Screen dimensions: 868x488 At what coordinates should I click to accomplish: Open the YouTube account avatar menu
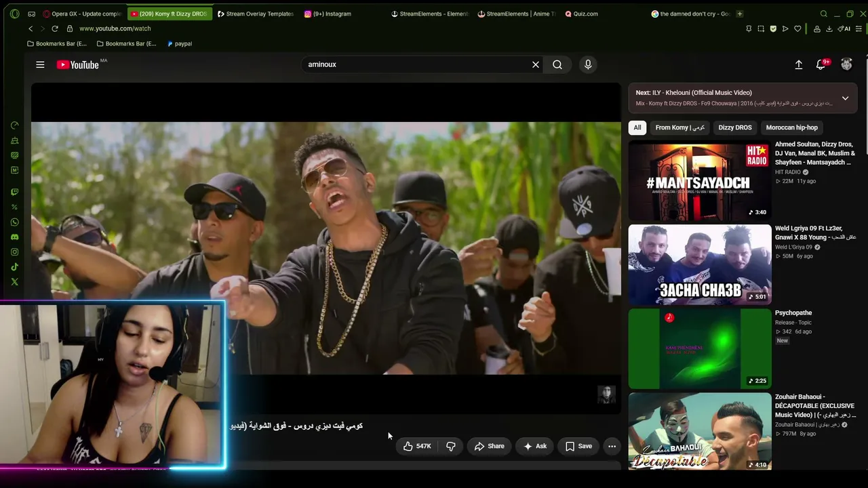tap(846, 64)
